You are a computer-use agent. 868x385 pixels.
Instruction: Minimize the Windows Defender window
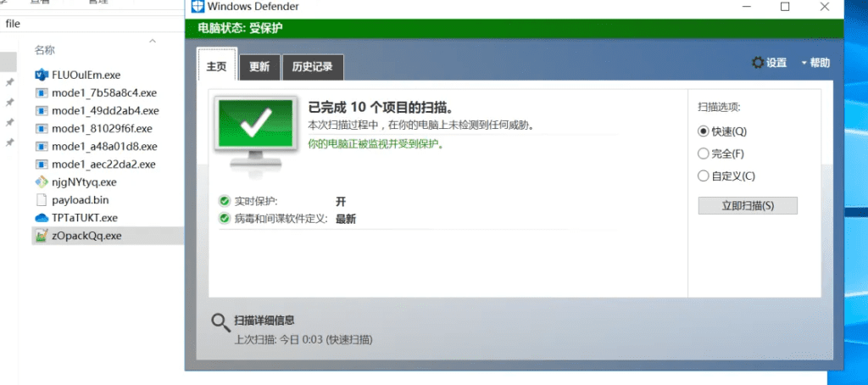[x=746, y=7]
